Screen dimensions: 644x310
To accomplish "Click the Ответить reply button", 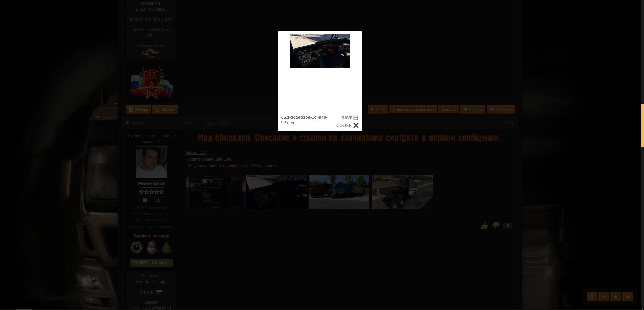I will [501, 110].
